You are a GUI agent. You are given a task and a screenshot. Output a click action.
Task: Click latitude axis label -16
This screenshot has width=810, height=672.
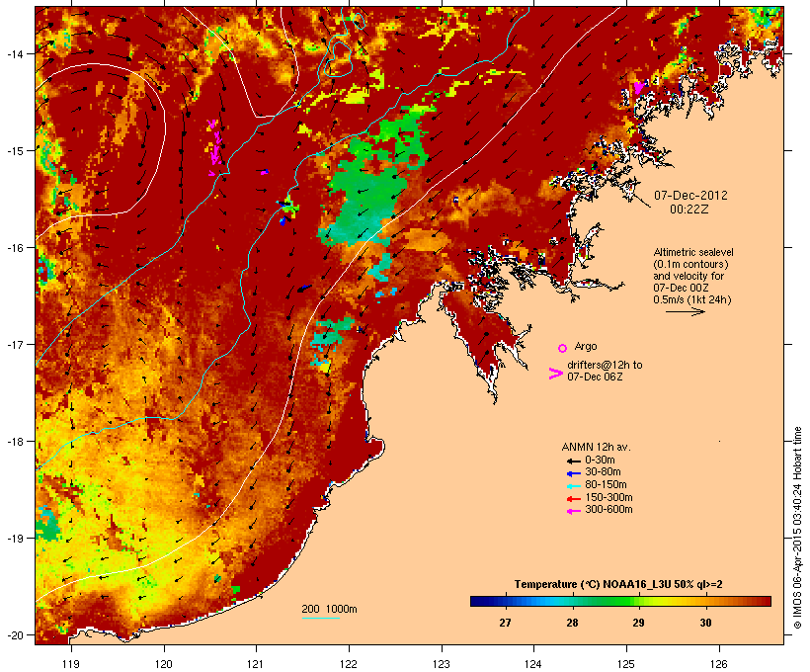click(x=14, y=248)
